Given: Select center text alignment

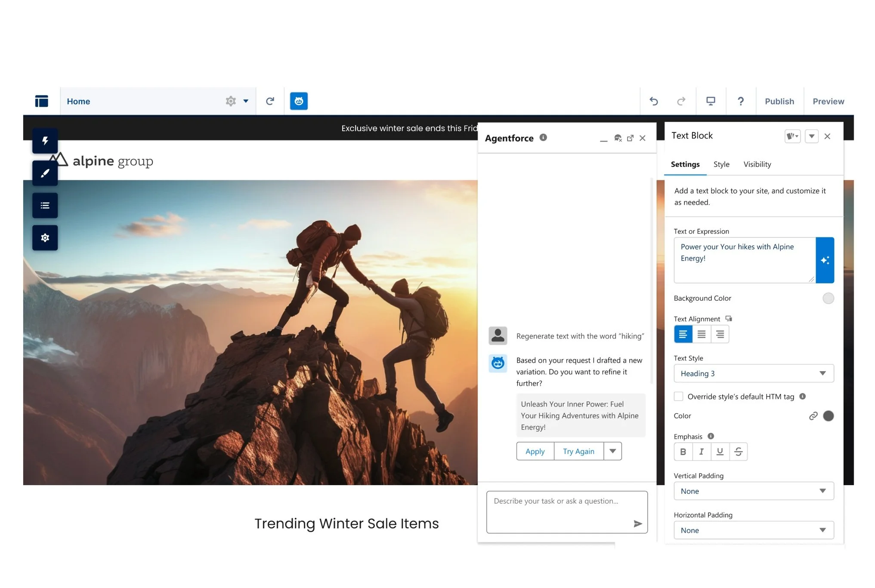Looking at the screenshot, I should [702, 334].
